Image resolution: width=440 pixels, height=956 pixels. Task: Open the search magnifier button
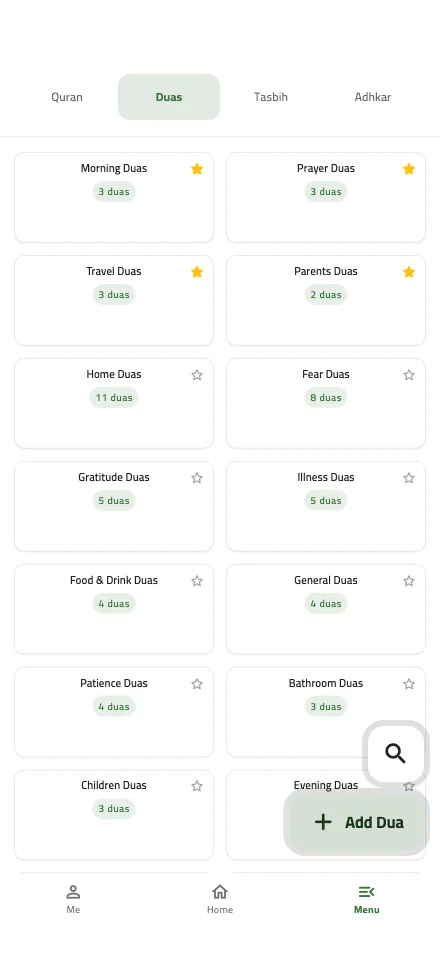(396, 754)
